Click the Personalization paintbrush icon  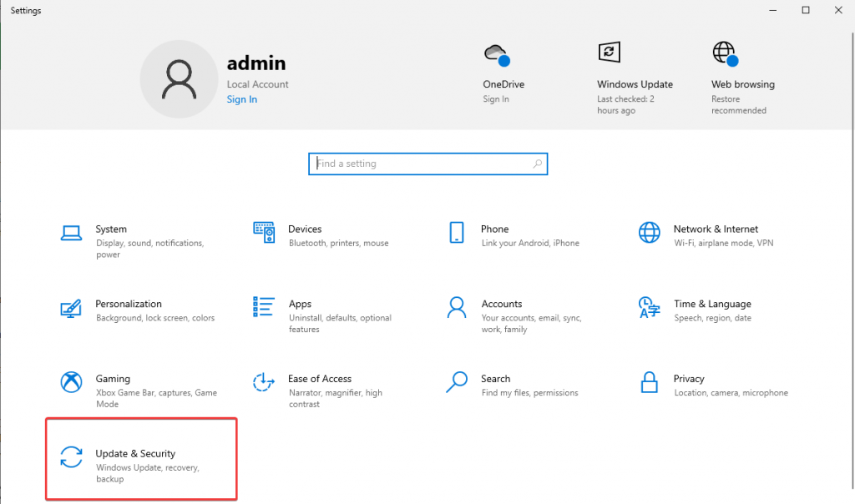pos(71,308)
